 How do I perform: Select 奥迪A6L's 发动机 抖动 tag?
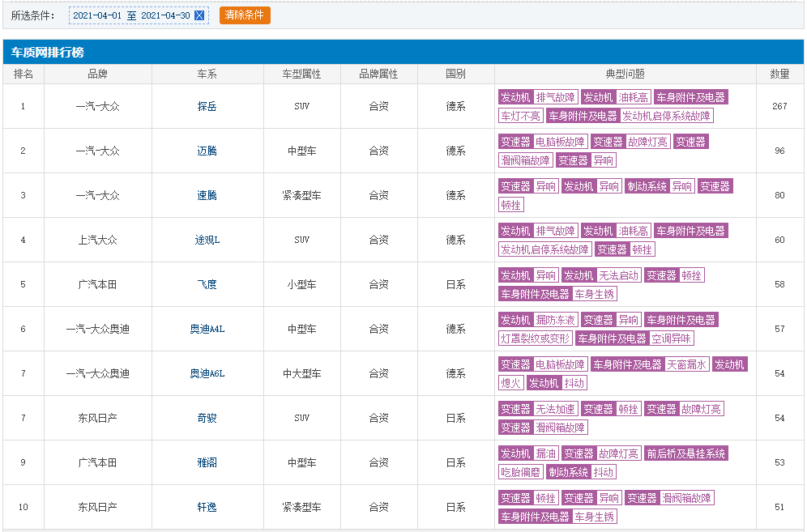[557, 383]
